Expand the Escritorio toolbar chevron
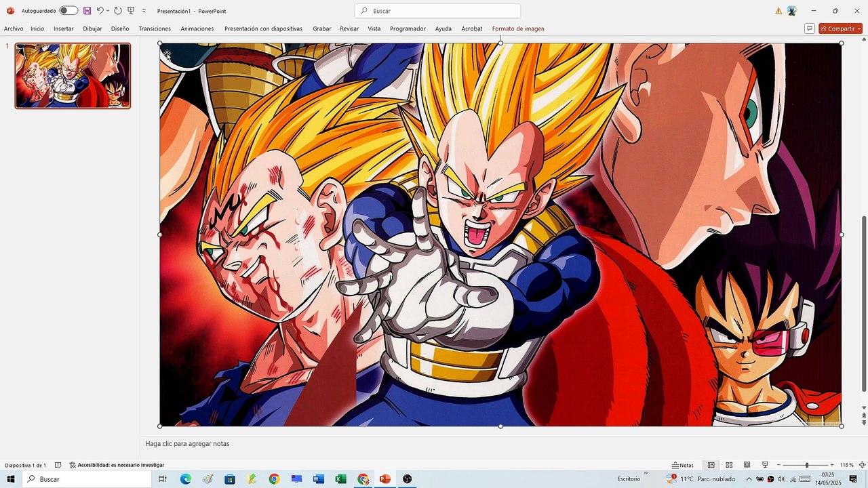Image resolution: width=868 pixels, height=488 pixels. [x=646, y=474]
